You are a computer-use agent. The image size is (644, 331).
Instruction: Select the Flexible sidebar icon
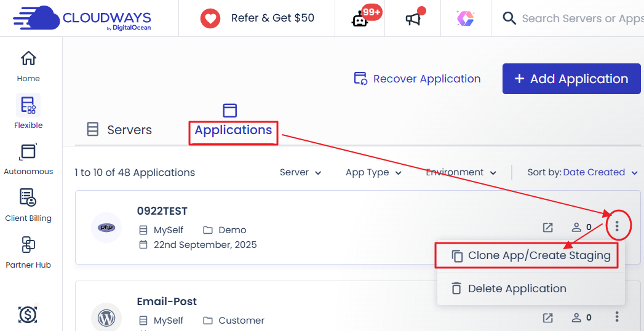[28, 106]
